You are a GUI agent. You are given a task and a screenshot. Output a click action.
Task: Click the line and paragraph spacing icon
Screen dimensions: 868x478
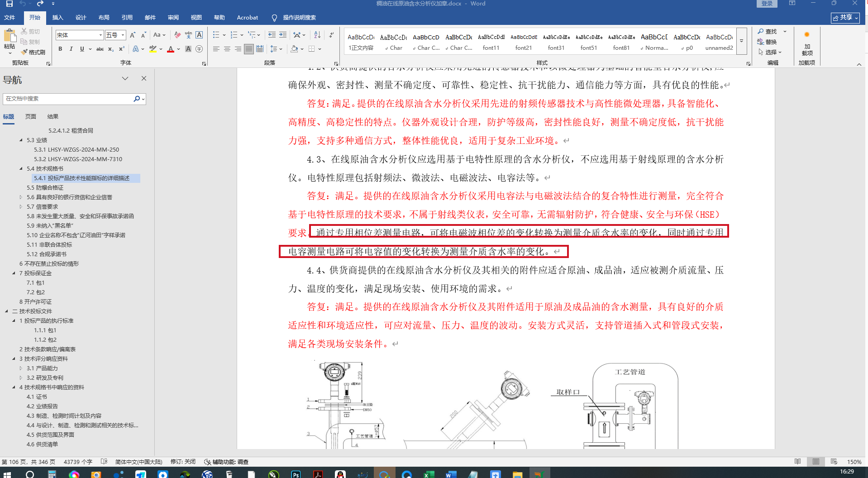[x=273, y=49]
